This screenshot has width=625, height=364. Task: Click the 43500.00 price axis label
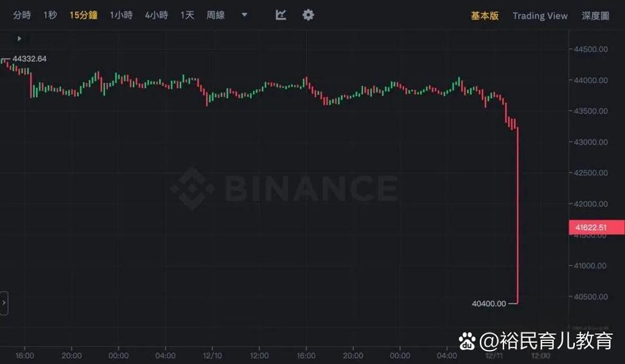(591, 110)
